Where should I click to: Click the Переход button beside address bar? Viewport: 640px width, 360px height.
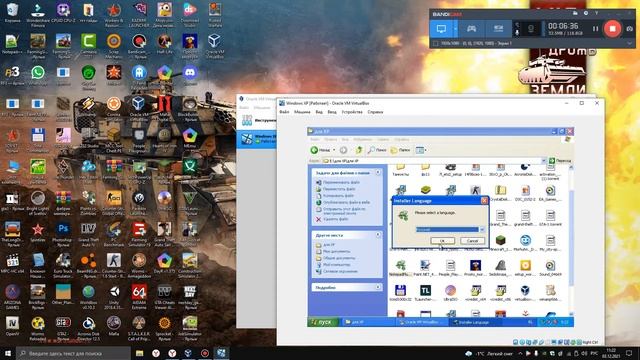pos(560,161)
